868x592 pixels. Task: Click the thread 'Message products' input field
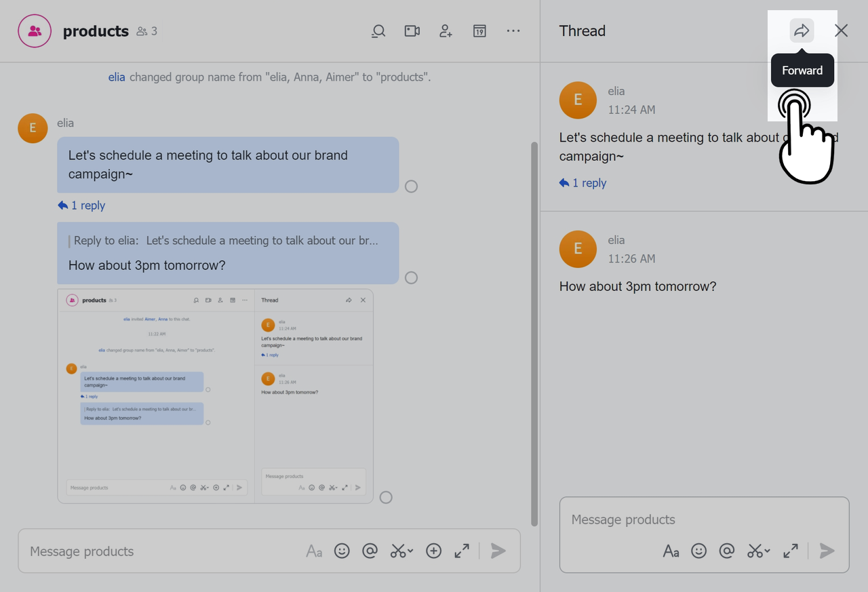(x=703, y=519)
